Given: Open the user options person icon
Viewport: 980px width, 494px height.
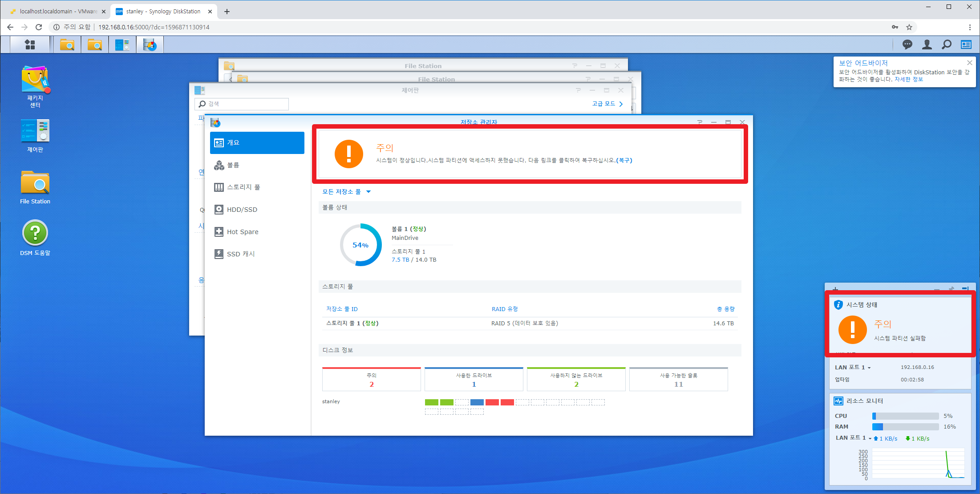Looking at the screenshot, I should coord(927,45).
